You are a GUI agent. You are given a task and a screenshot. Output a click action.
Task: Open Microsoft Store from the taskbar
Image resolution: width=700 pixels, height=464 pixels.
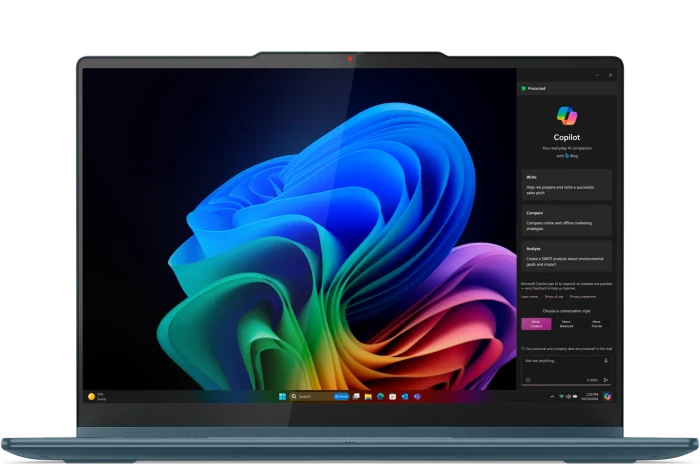coord(392,397)
